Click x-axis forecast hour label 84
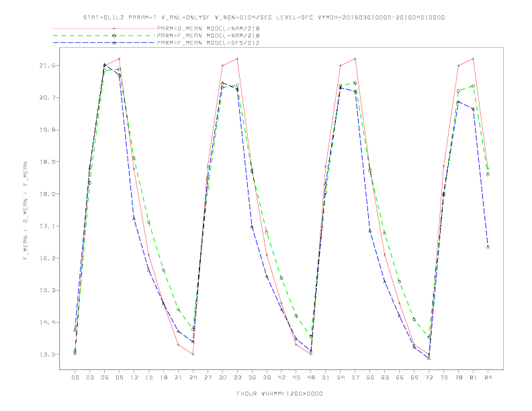This screenshot has height=411, width=532. pyautogui.click(x=488, y=377)
